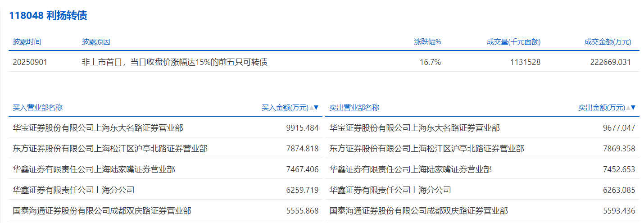Click the 成交量(千元面额) column header
Image resolution: width=644 pixels, height=223 pixels.
tap(513, 42)
